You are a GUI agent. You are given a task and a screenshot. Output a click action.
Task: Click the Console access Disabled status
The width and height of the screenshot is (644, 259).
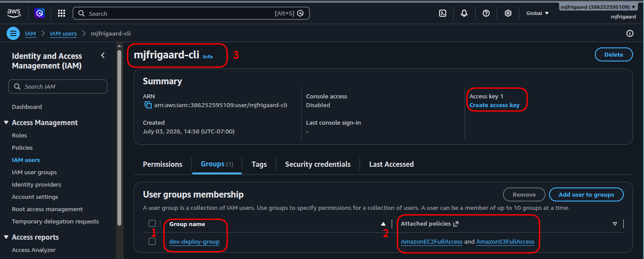click(318, 105)
